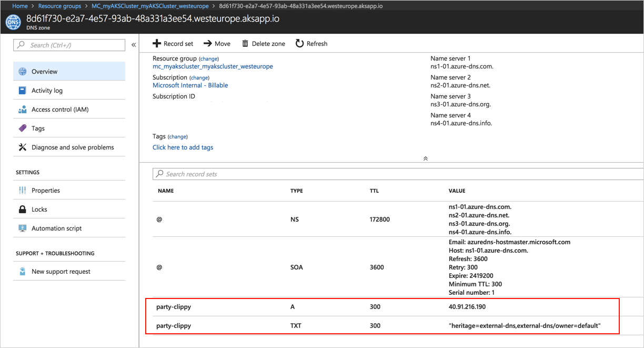Collapse the sidebar with double chevron
Screen dimensions: 644x348
click(134, 45)
